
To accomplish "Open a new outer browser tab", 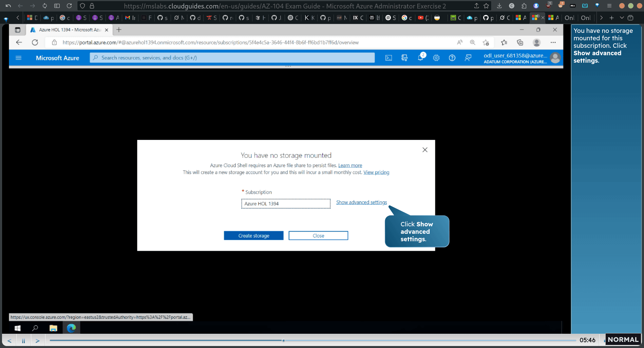I will pyautogui.click(x=611, y=18).
